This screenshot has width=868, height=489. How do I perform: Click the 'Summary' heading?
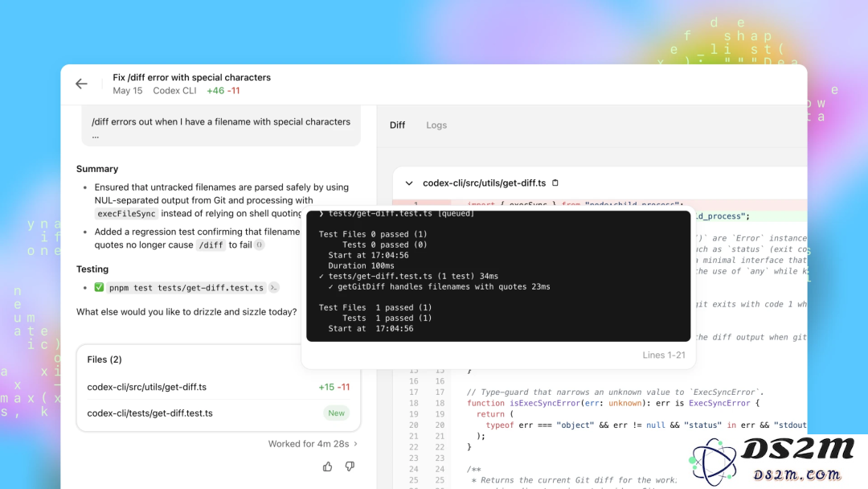point(97,169)
